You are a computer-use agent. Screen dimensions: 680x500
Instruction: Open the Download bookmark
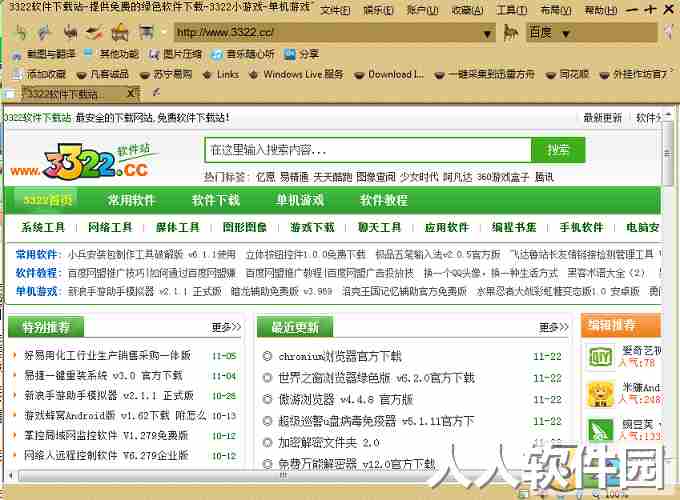coord(389,74)
